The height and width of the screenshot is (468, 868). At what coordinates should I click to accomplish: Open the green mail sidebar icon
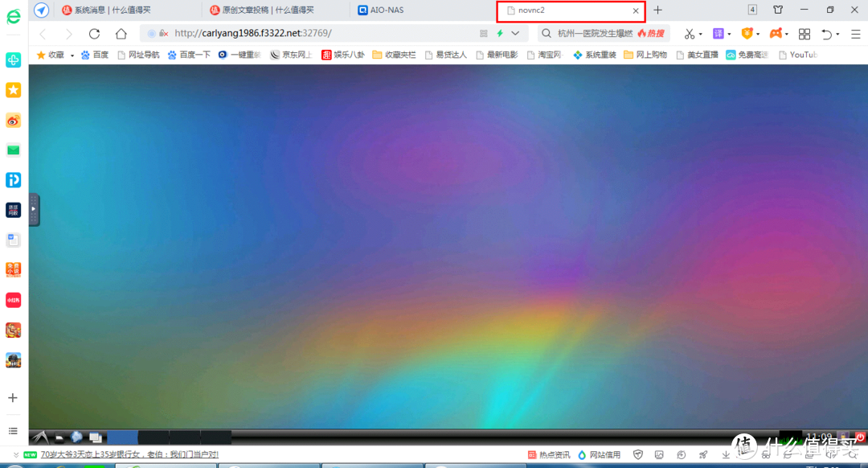pos(14,150)
